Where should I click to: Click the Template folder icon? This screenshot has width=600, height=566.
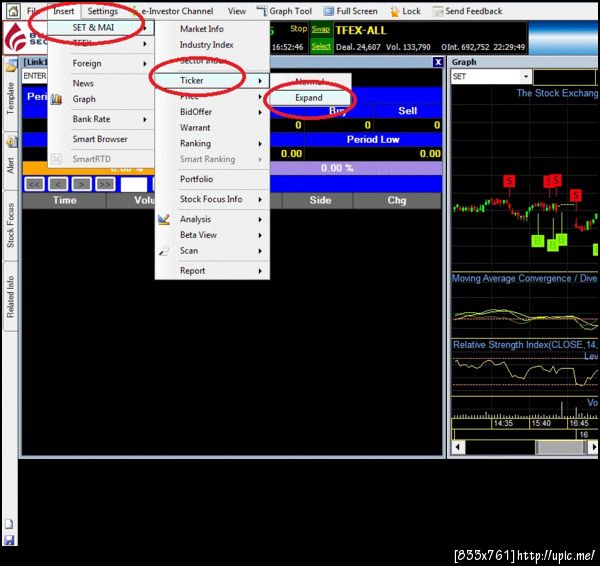[x=11, y=66]
